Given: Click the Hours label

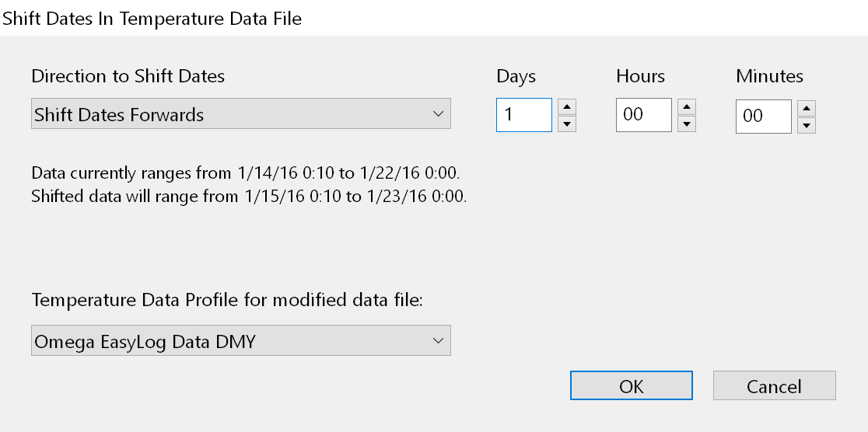Looking at the screenshot, I should tap(640, 76).
